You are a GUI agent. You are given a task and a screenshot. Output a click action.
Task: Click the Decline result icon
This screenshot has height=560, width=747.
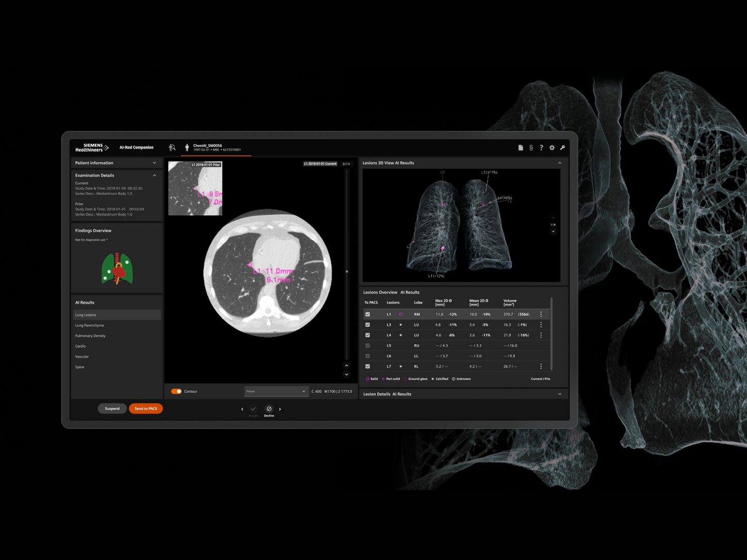click(269, 409)
